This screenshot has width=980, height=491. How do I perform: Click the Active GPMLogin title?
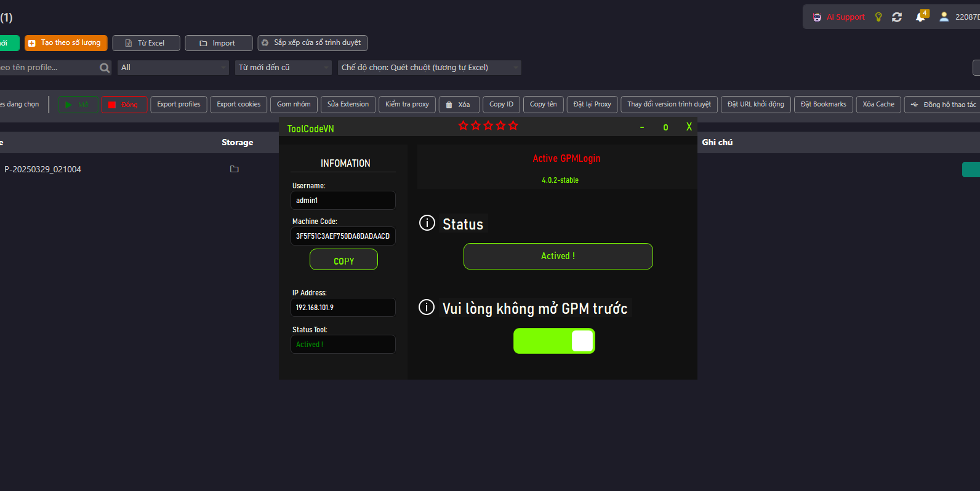tap(566, 159)
